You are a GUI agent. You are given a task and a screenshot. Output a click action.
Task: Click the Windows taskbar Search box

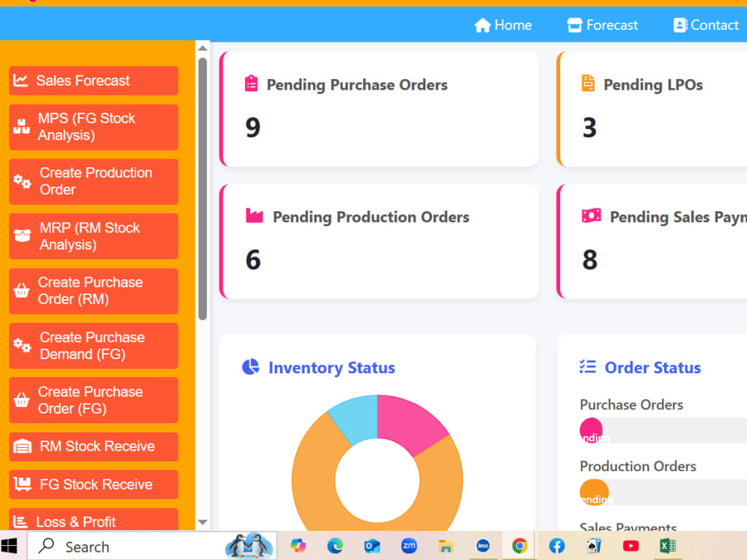(152, 547)
